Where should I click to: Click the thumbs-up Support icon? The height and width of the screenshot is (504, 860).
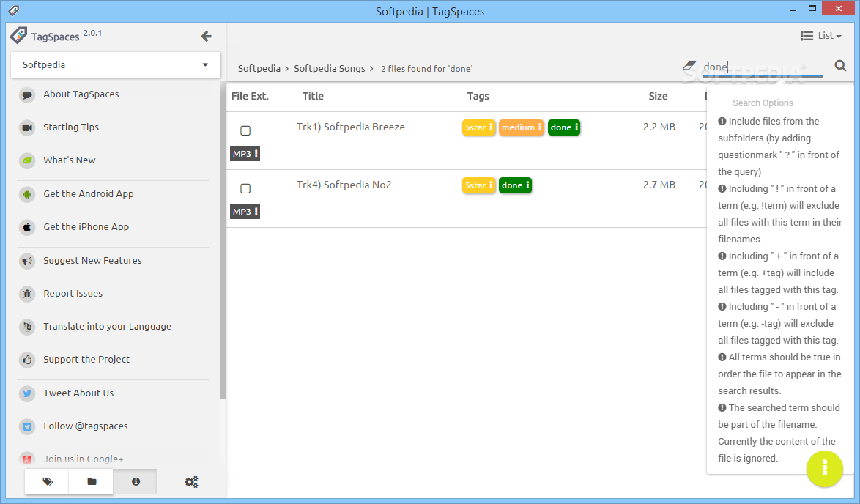27,360
